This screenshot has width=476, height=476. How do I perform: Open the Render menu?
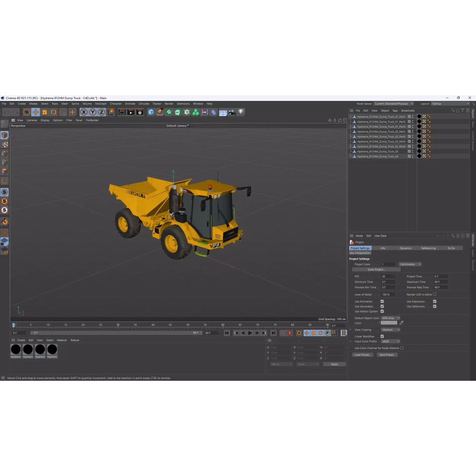pyautogui.click(x=169, y=104)
